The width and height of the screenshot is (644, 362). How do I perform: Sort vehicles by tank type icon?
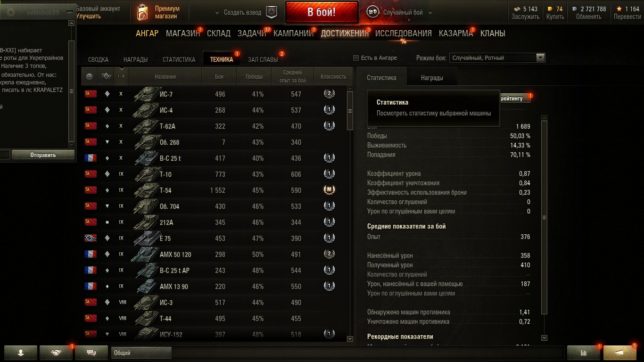tap(106, 76)
